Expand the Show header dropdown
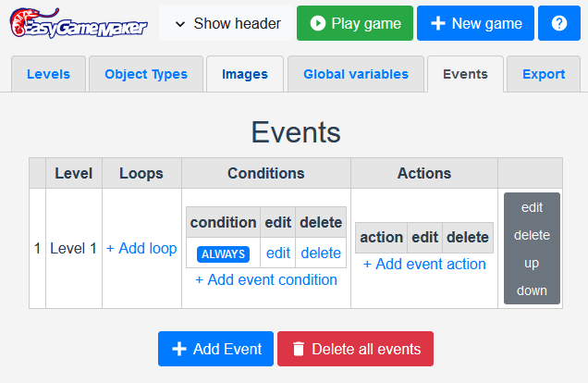 (227, 23)
